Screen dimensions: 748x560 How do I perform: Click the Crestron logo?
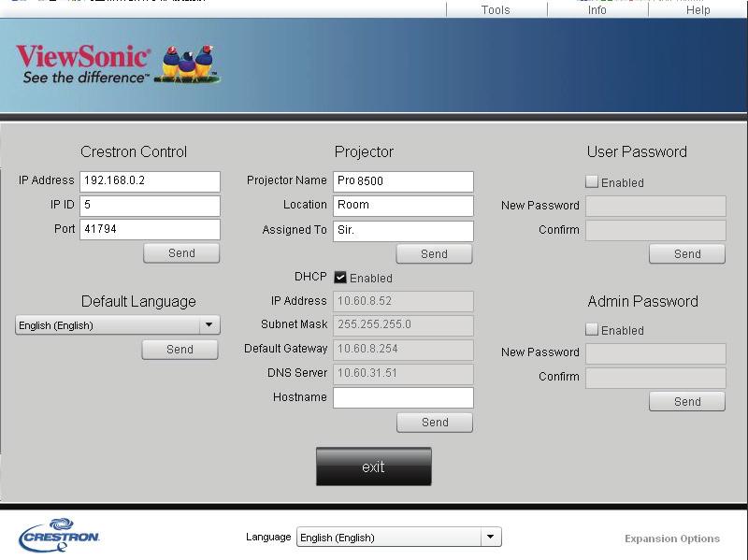coord(59,535)
